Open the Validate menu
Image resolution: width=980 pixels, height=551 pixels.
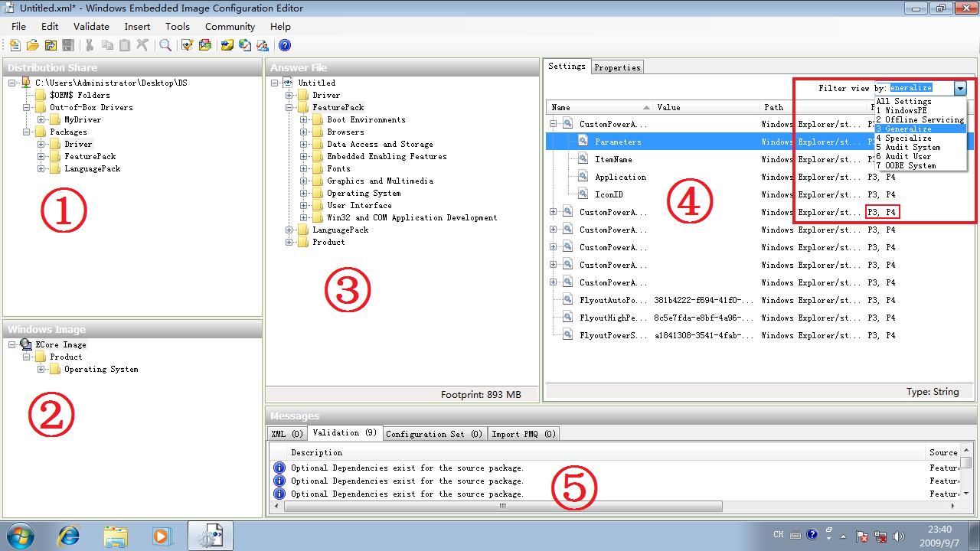coord(91,26)
